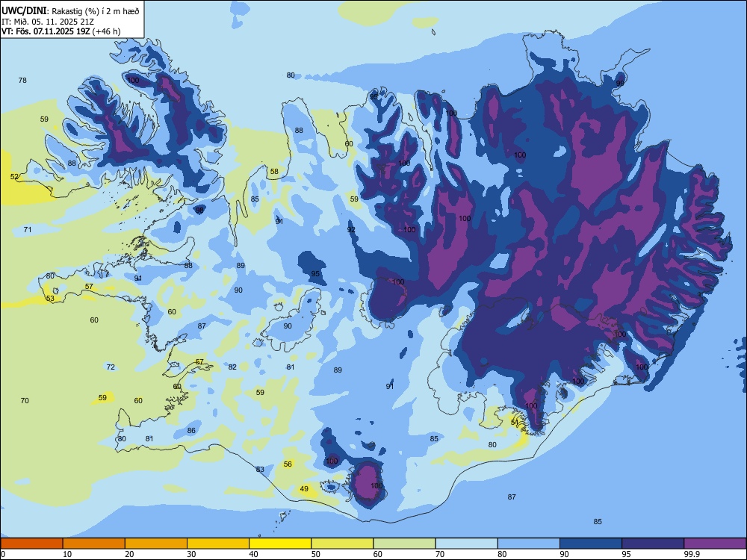Click the dark orange 0–10 legend swatch
Screen dimensions: 747x560
(x=31, y=544)
